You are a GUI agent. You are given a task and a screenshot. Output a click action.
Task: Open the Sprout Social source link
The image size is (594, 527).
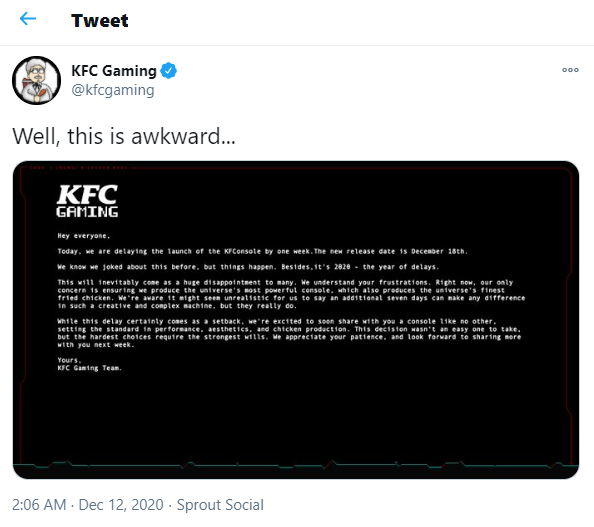click(220, 505)
